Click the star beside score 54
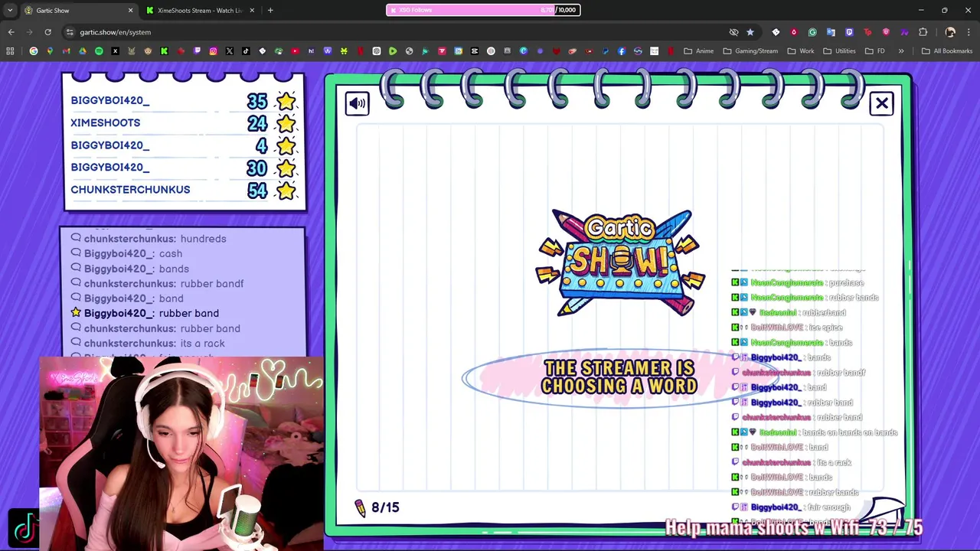This screenshot has width=980, height=551. [286, 190]
